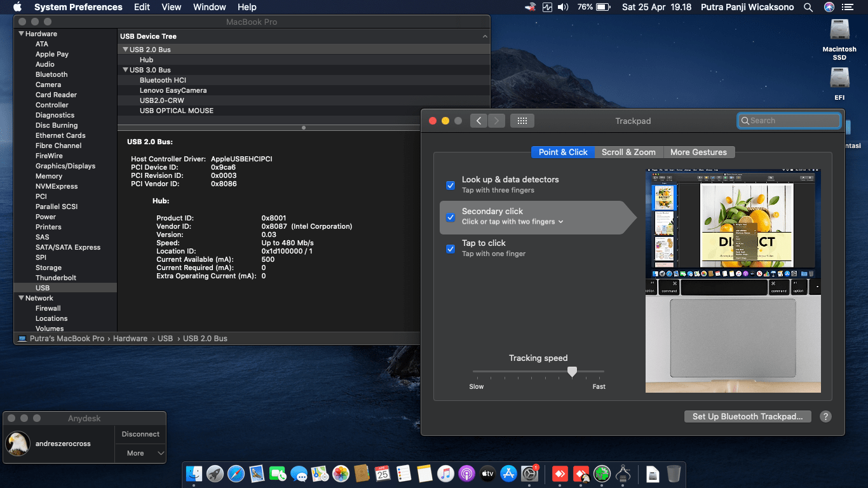
Task: Open Notes from the dock
Action: tap(424, 473)
